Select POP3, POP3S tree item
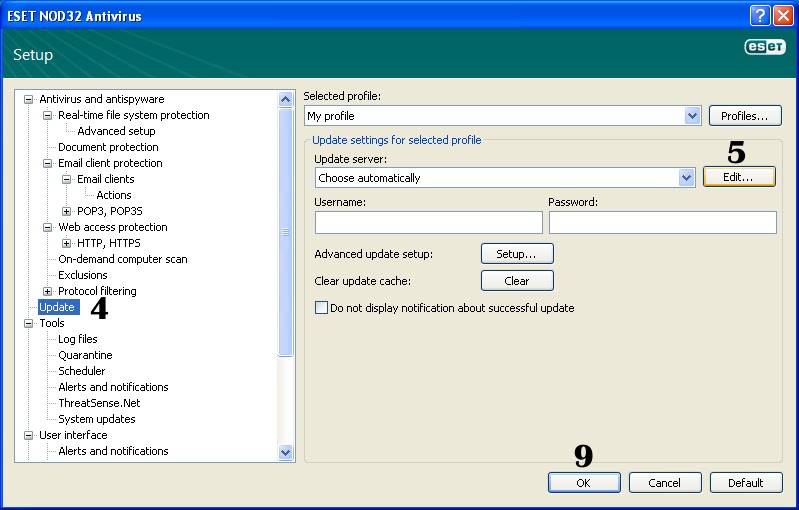This screenshot has width=799, height=510. point(110,211)
